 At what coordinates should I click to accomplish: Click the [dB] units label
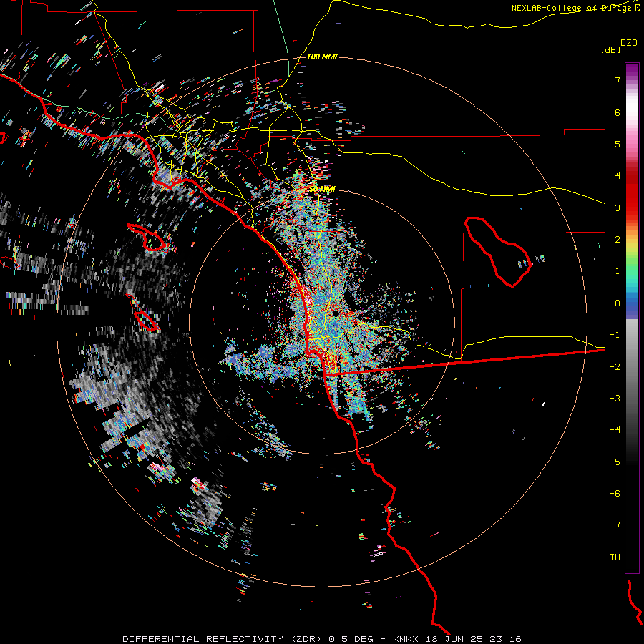(610, 49)
